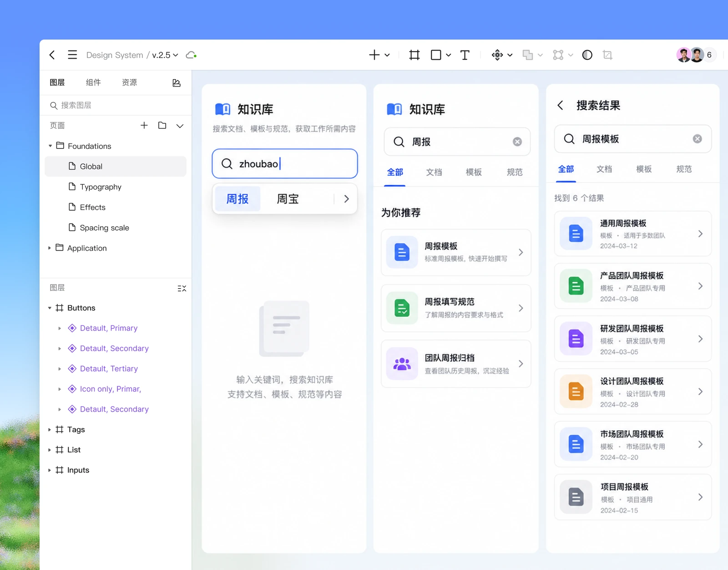Collapse the Buttons frame
This screenshot has width=728, height=570.
coord(50,308)
